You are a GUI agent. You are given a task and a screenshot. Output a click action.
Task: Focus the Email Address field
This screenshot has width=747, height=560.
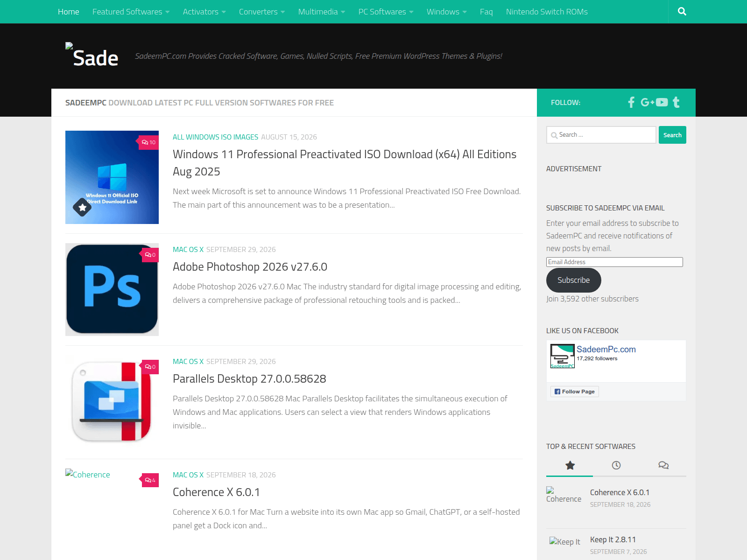point(614,262)
